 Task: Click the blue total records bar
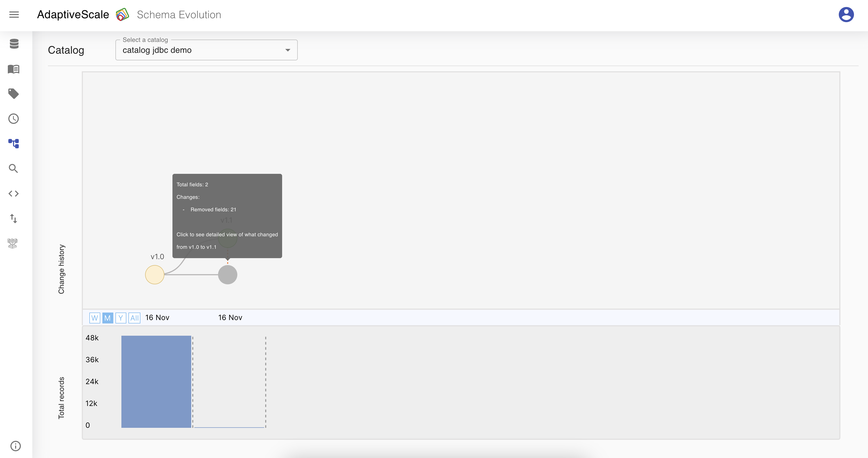click(156, 381)
